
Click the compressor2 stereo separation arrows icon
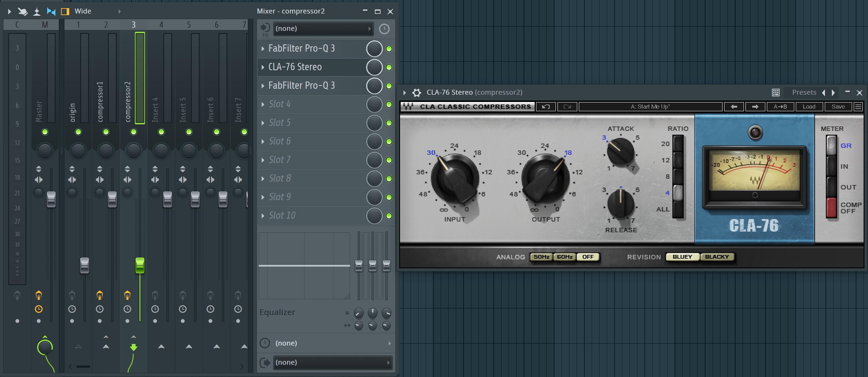pyautogui.click(x=127, y=180)
